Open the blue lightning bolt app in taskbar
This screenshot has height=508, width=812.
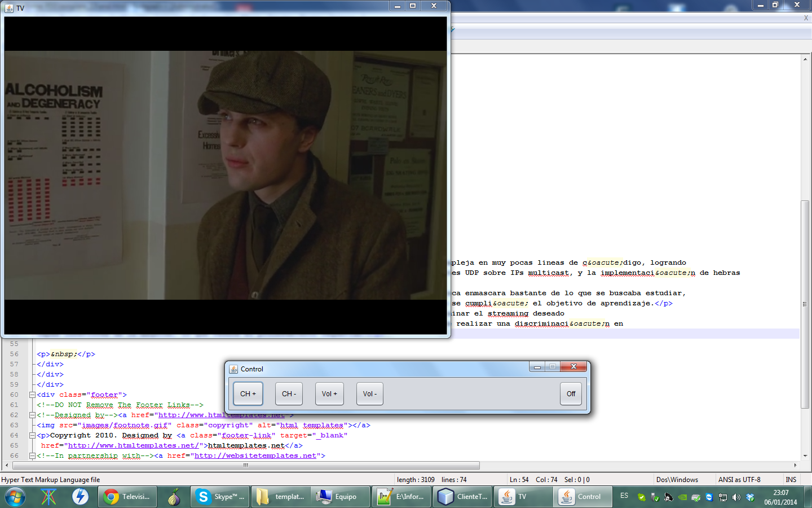(80, 497)
